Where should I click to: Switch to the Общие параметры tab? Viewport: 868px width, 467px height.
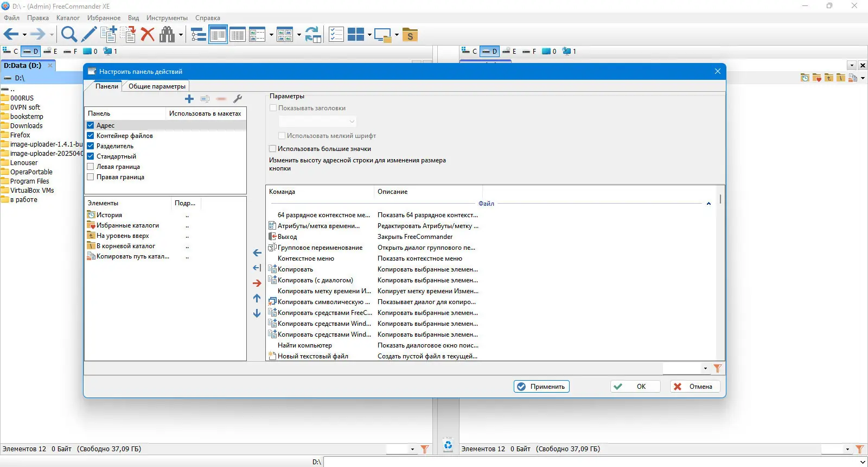tap(157, 86)
